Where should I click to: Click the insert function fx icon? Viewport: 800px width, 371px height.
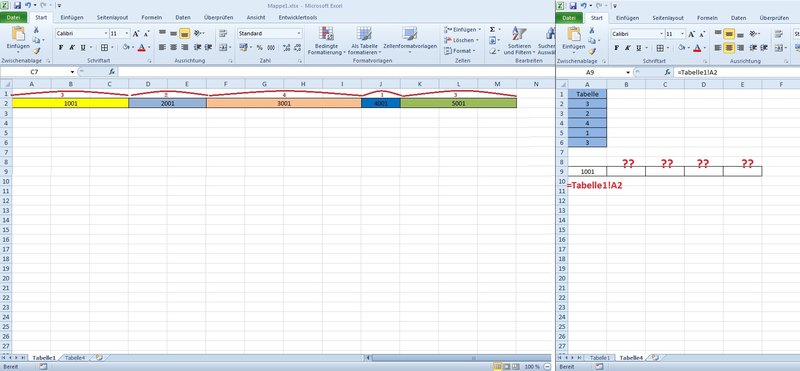[112, 72]
